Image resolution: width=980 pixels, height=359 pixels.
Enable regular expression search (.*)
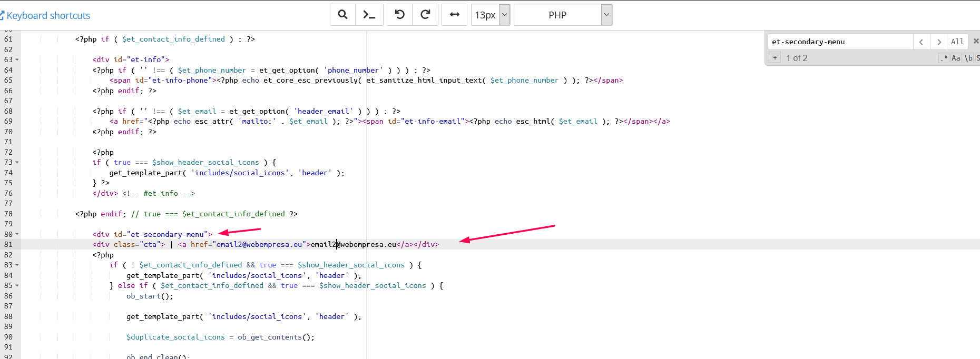(944, 58)
